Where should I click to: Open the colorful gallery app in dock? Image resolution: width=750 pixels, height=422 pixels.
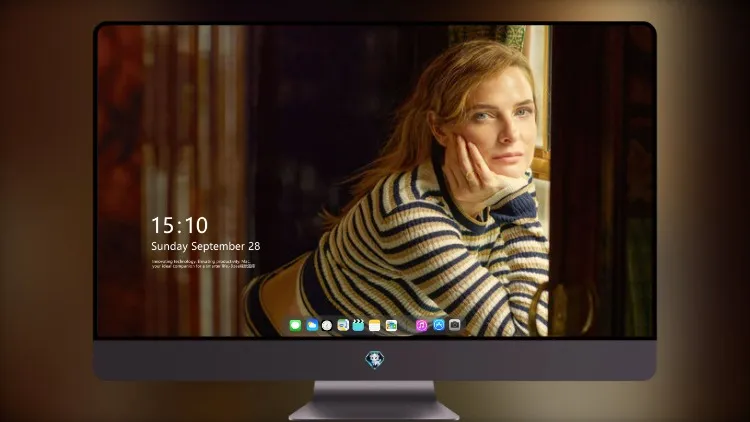pyautogui.click(x=391, y=325)
